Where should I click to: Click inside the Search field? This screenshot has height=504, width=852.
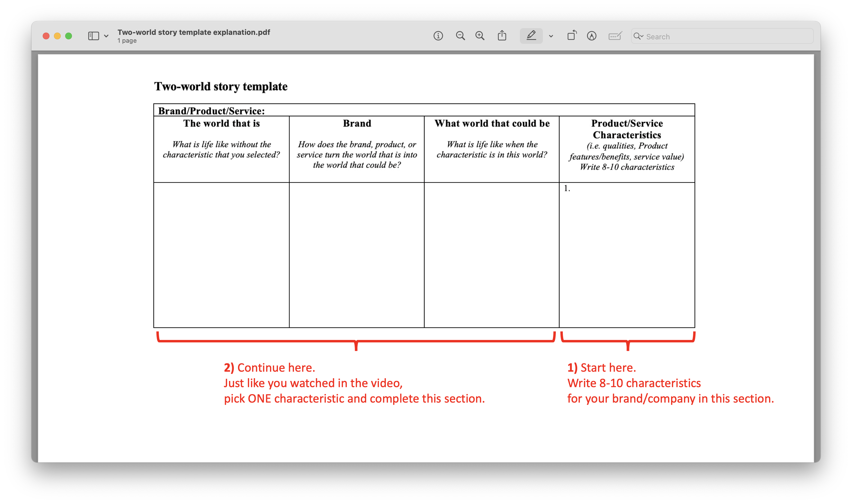point(696,36)
